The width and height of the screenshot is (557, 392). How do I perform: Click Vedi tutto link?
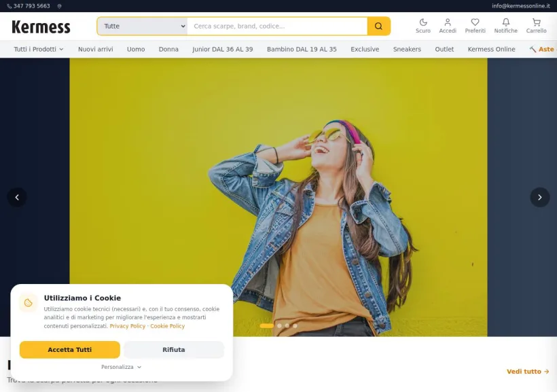coord(528,372)
